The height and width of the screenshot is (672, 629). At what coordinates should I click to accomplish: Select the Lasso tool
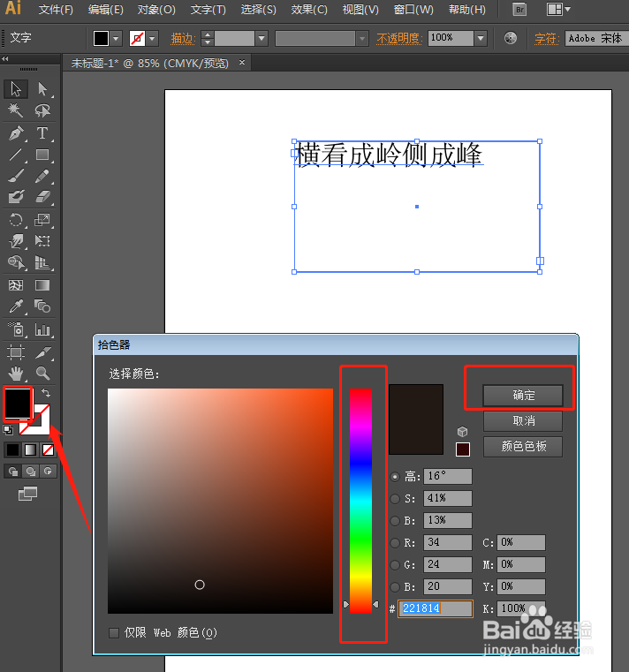coord(42,110)
